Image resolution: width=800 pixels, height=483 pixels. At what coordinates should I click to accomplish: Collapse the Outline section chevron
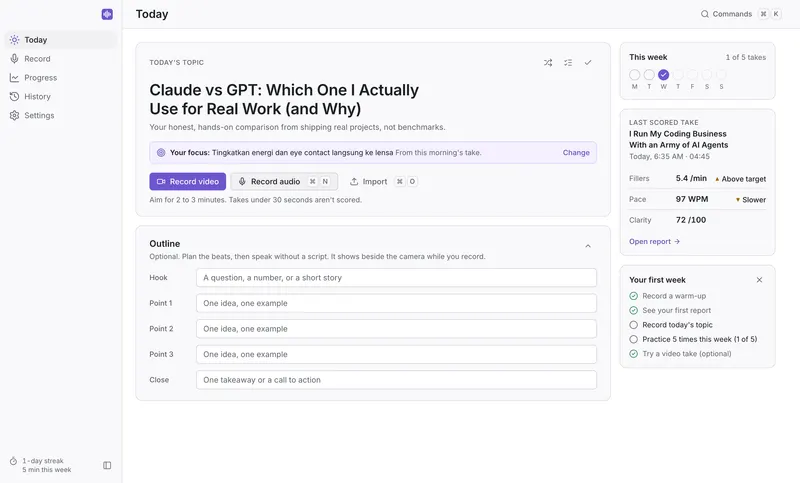pos(588,246)
